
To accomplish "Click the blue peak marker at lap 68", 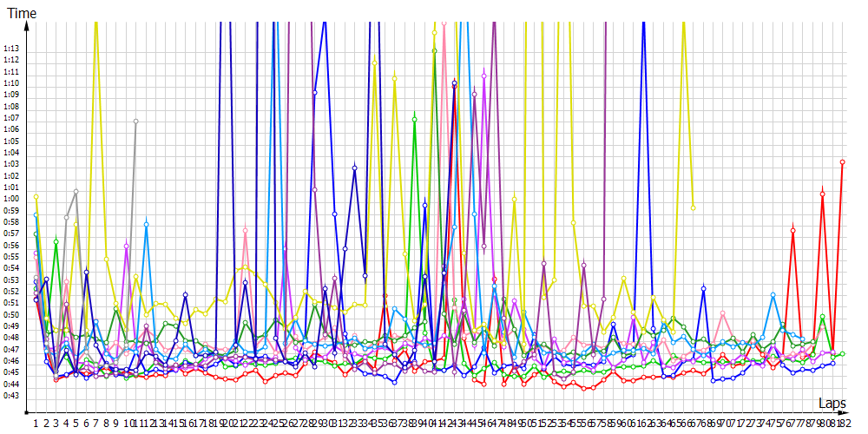I will [x=703, y=288].
